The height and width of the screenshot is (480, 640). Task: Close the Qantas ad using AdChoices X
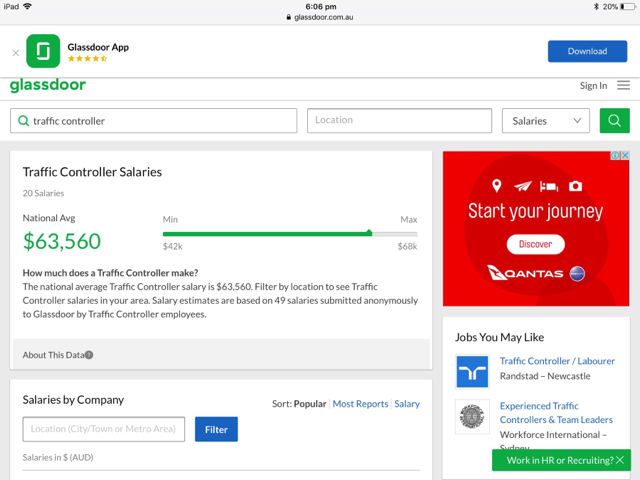pos(625,156)
